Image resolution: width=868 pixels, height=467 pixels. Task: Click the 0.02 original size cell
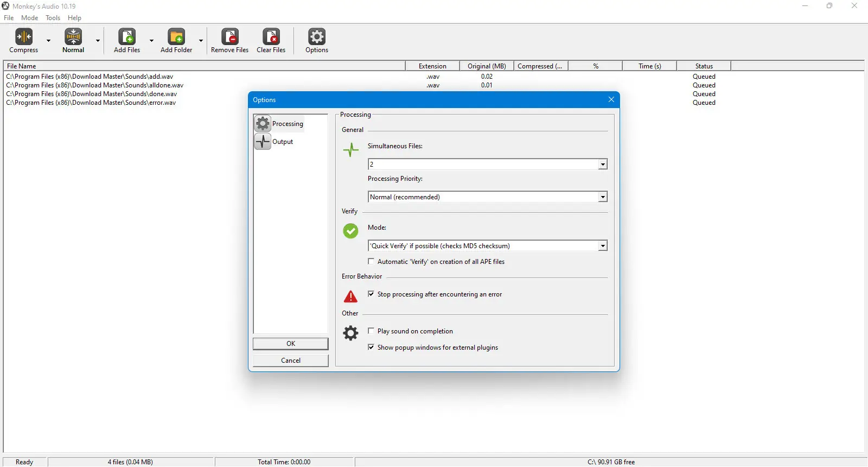tap(487, 77)
